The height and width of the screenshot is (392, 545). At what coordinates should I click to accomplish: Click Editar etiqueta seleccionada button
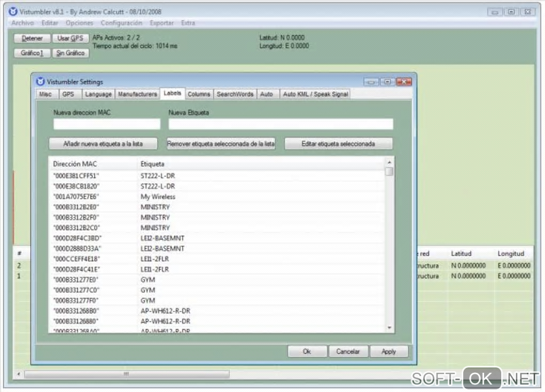pos(339,144)
